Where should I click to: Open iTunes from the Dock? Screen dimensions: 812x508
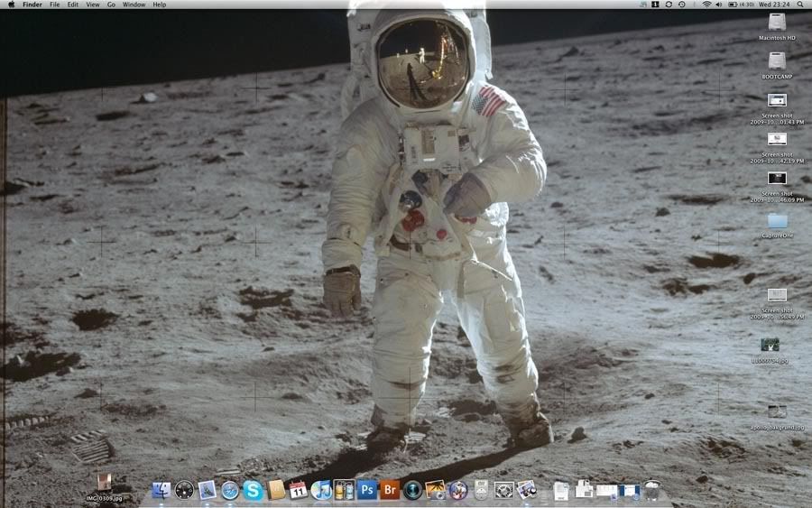(321, 489)
